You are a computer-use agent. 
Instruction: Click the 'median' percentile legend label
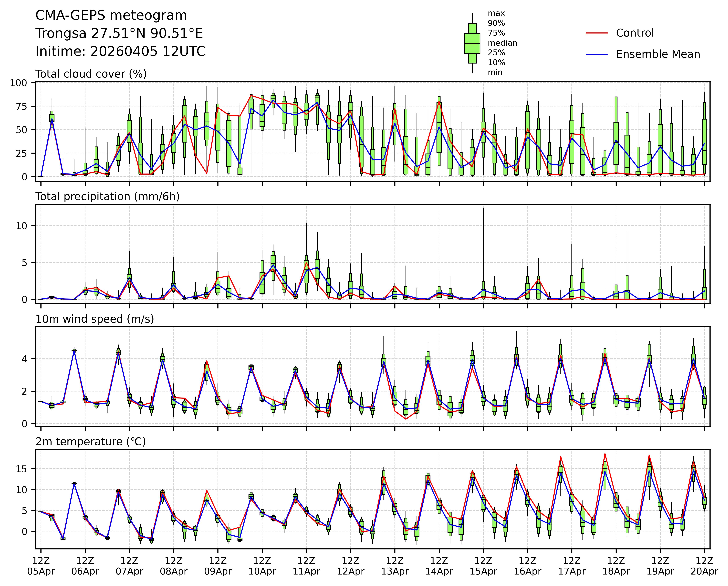pos(502,43)
